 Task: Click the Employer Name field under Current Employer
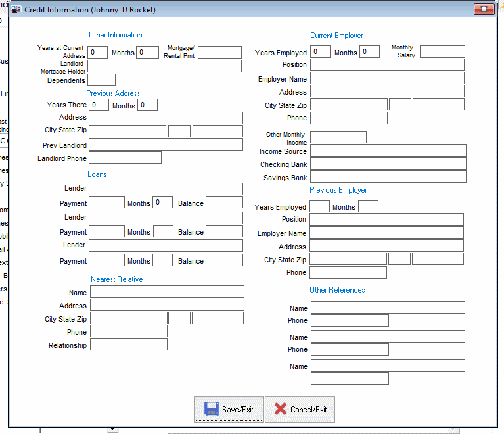387,78
